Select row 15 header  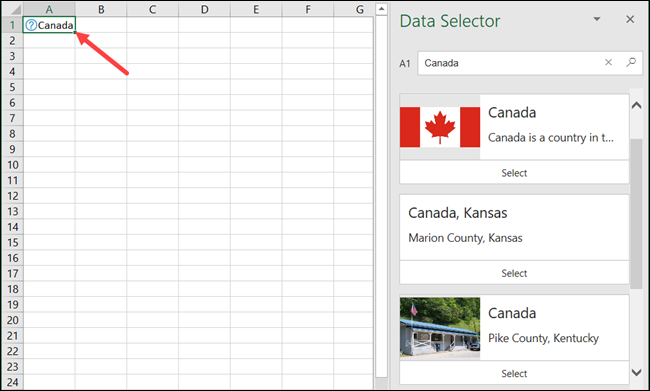click(12, 242)
